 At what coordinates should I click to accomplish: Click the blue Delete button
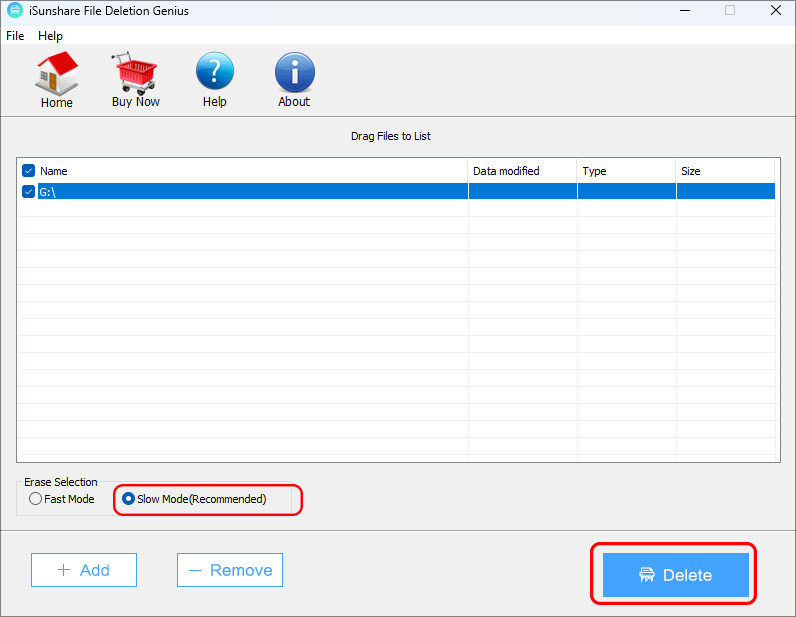[675, 575]
